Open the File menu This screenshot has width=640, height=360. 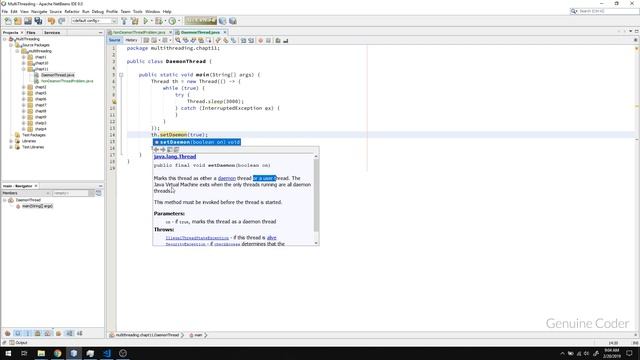5,11
